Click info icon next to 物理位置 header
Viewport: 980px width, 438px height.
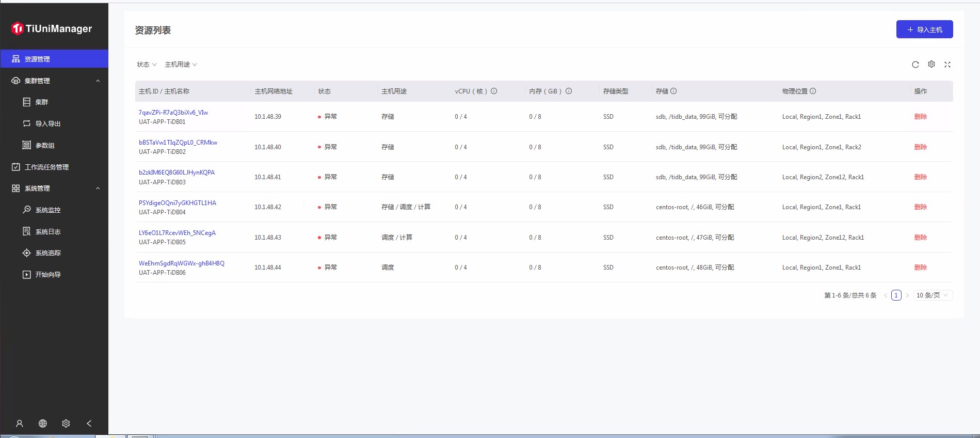tap(813, 91)
